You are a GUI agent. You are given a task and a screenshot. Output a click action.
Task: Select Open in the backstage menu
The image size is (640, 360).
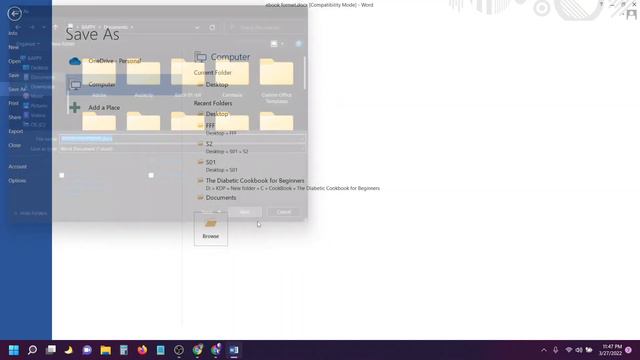(15, 61)
